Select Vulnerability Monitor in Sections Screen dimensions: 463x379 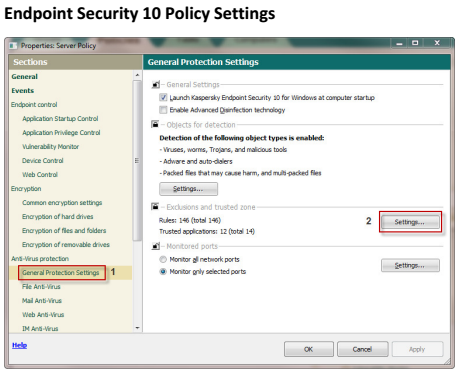click(51, 147)
